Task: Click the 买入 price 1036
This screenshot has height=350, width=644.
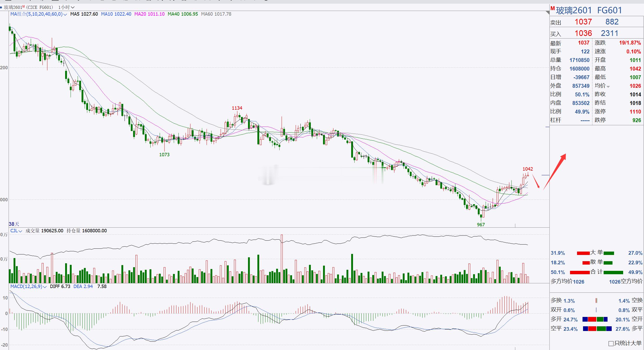Action: (583, 33)
